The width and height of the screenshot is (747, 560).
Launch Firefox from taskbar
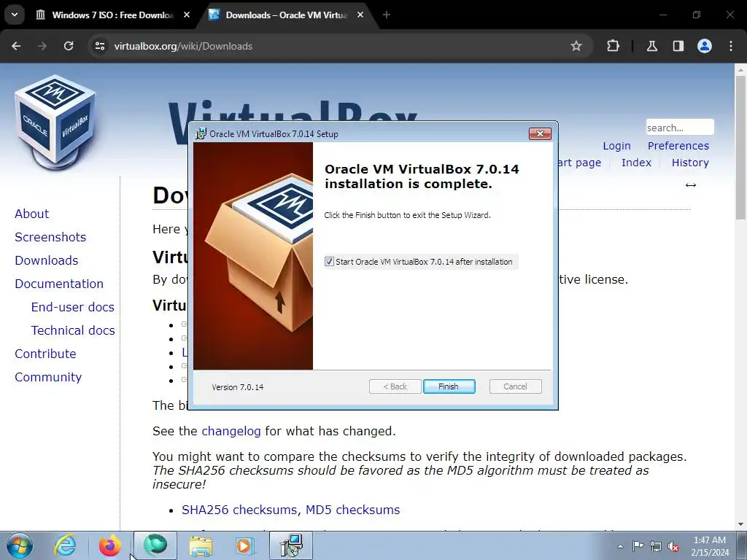pos(109,545)
